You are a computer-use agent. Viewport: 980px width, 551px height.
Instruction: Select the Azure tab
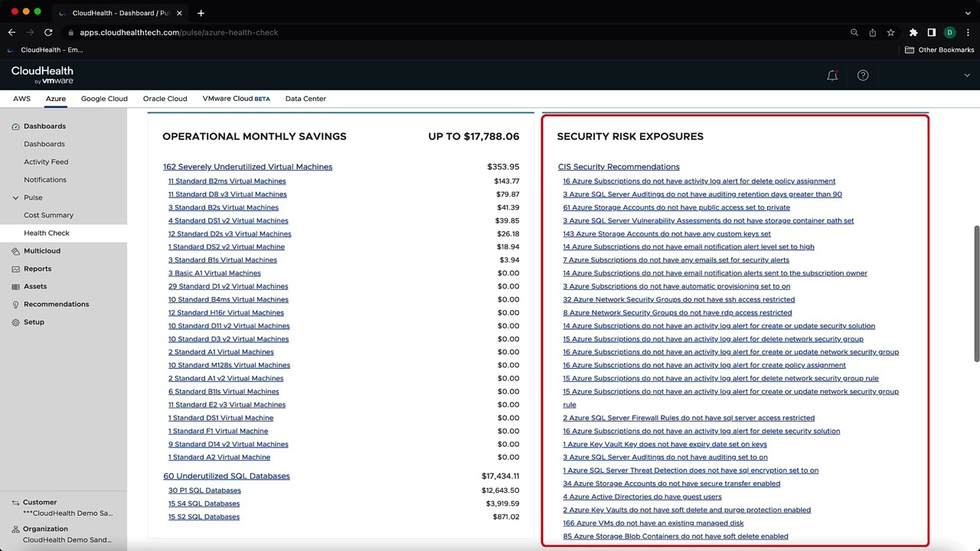(x=56, y=99)
